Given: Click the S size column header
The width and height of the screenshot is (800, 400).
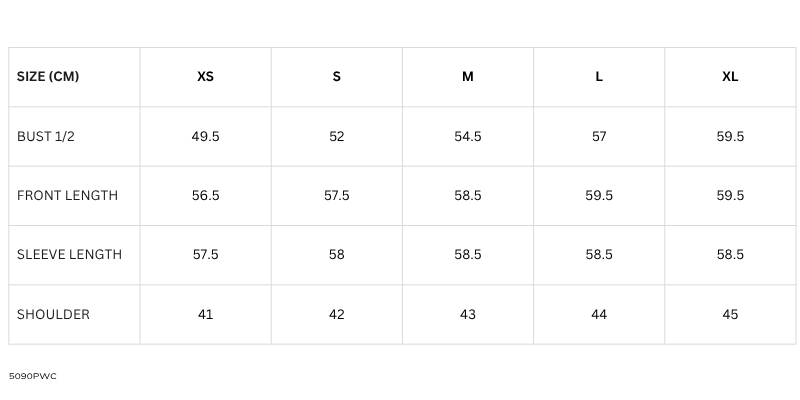Looking at the screenshot, I should click(337, 77).
